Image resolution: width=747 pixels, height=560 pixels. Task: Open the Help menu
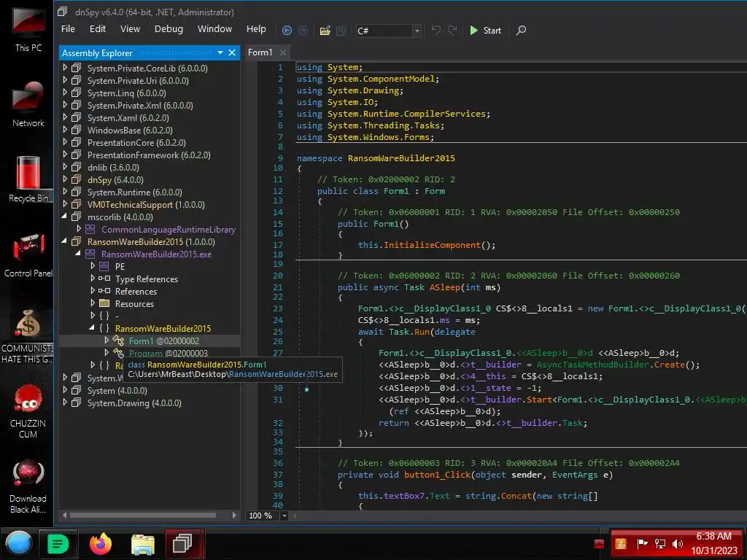[x=256, y=29]
